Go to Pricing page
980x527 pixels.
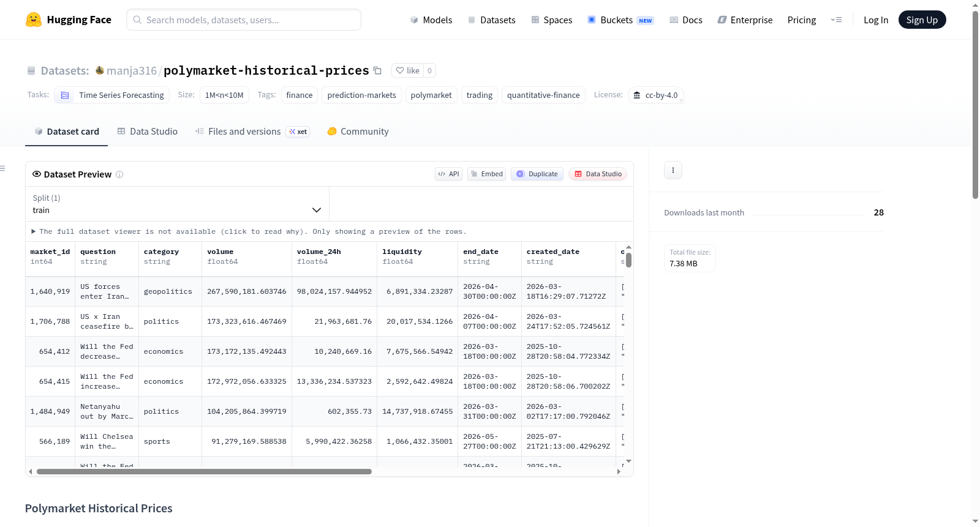[802, 20]
